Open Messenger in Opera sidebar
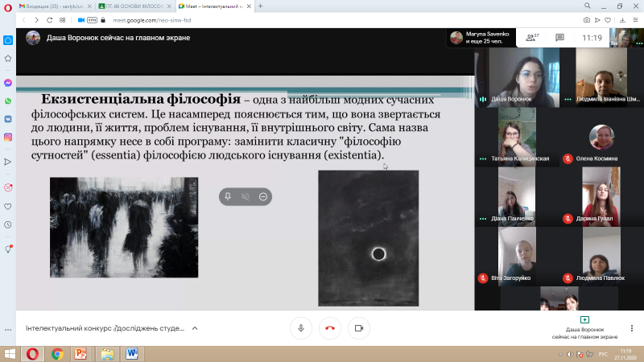 pos(8,83)
